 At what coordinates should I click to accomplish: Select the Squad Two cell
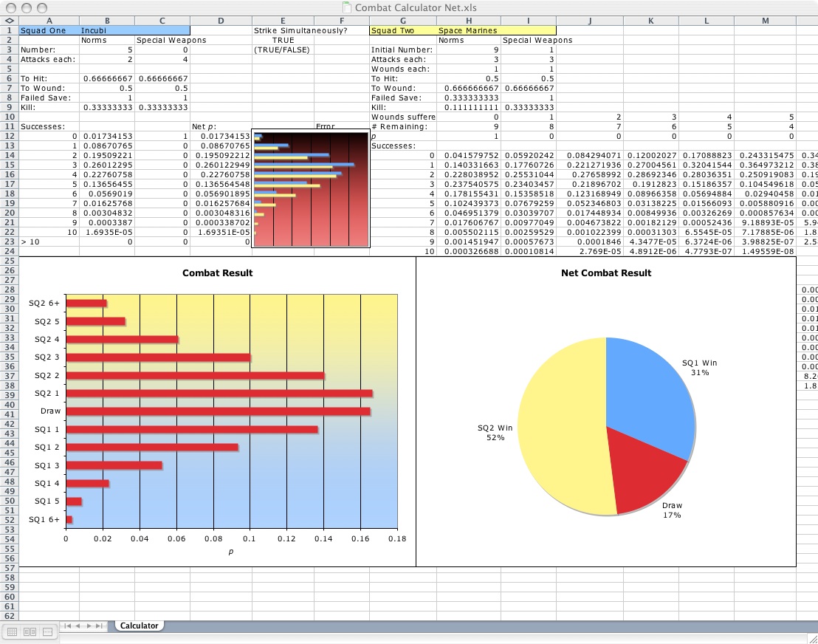tap(403, 30)
